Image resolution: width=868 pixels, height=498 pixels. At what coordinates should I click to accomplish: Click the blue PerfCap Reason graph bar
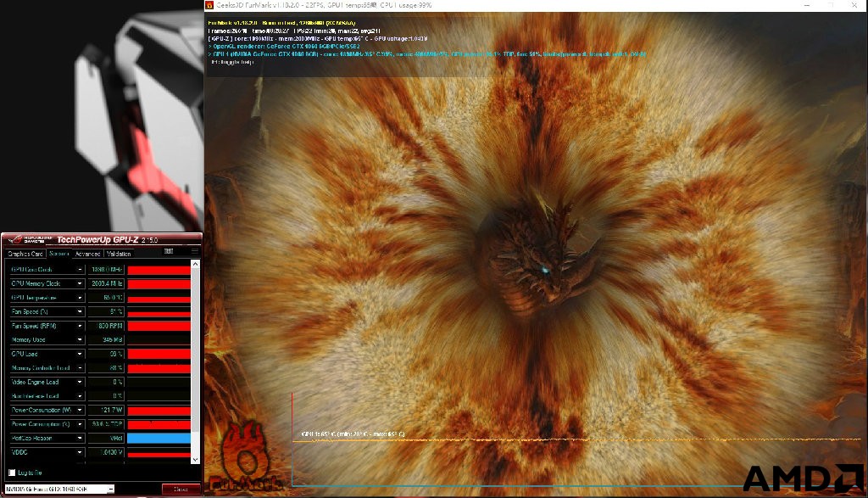click(x=159, y=439)
